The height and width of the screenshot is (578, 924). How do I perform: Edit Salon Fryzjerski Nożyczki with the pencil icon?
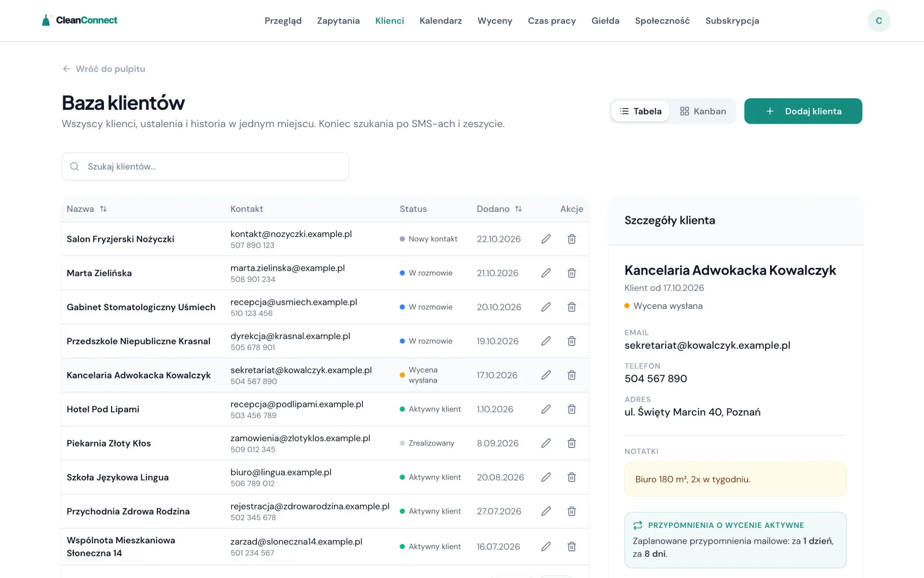tap(546, 239)
